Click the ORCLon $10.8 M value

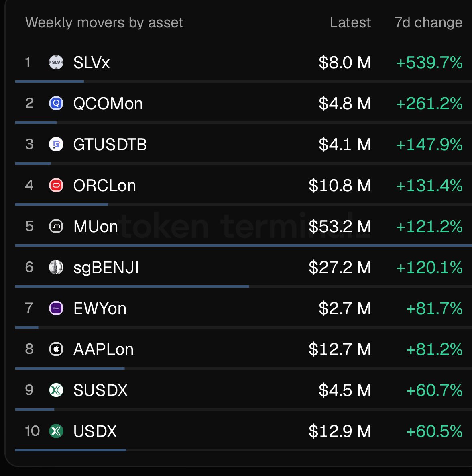coord(340,186)
